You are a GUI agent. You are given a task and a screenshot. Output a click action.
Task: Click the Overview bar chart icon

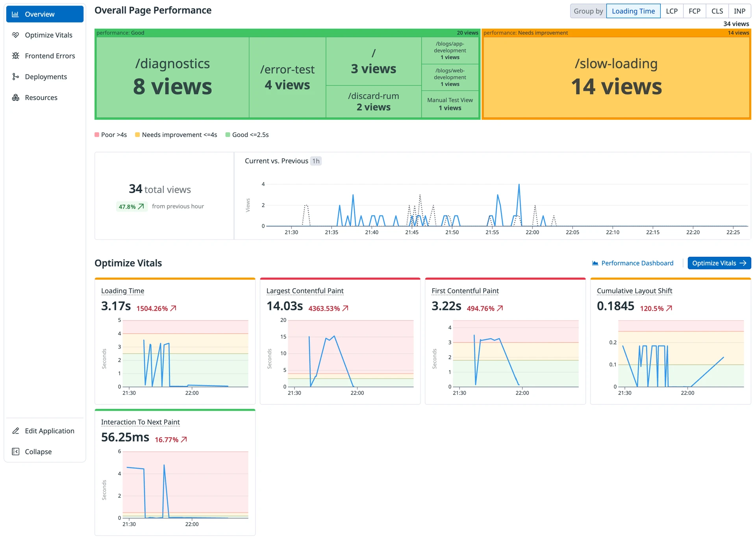15,14
